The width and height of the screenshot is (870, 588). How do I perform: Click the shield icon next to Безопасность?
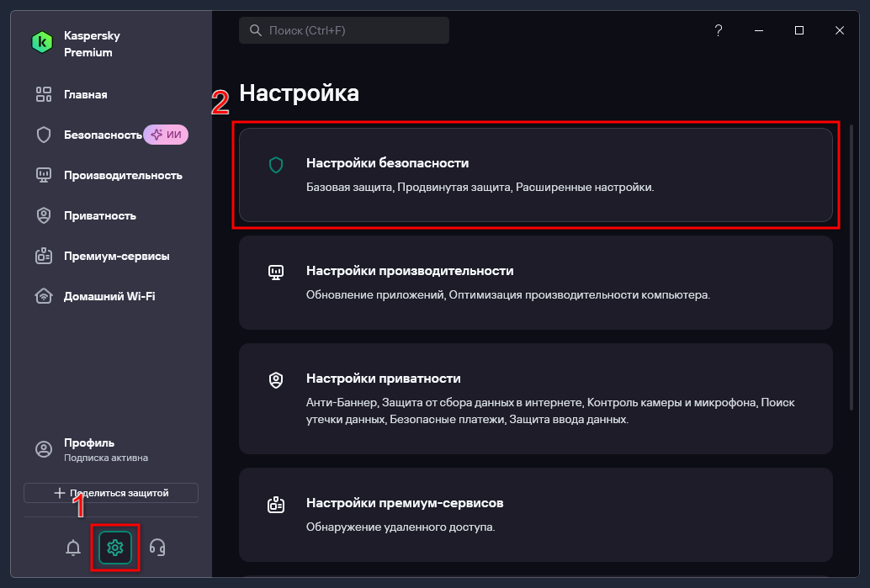tap(43, 135)
